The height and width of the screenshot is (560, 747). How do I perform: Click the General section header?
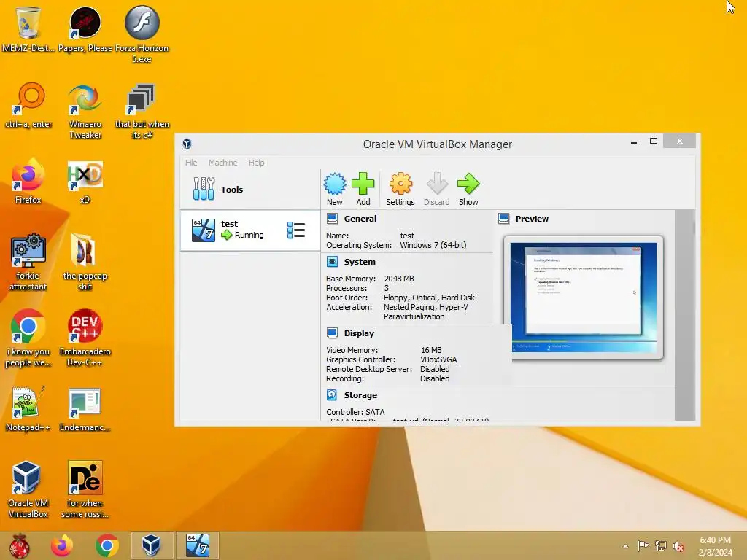pos(360,219)
